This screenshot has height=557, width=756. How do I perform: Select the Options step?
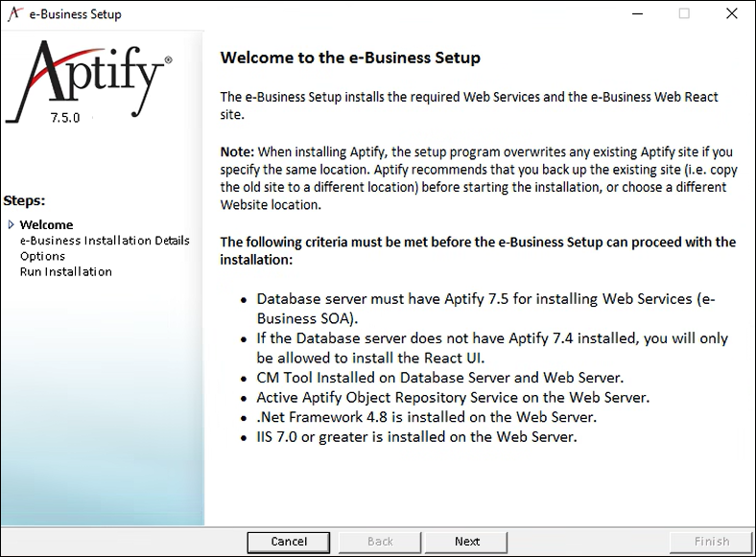pyautogui.click(x=42, y=256)
